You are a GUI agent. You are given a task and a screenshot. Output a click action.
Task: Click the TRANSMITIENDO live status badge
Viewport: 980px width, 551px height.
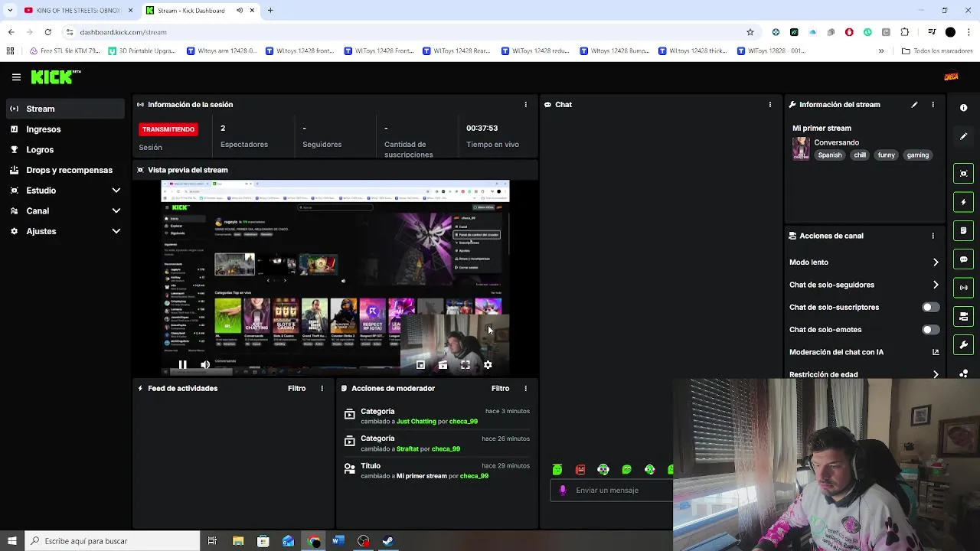click(x=168, y=129)
